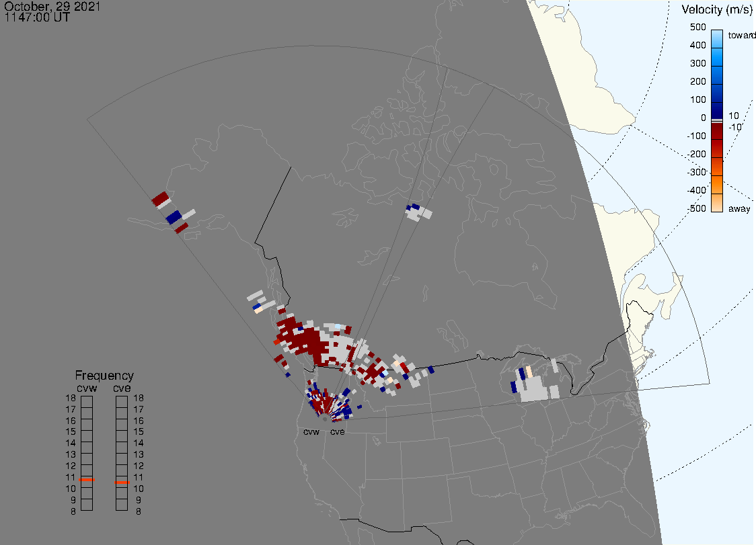Click the "away" label beside the colorbar

point(739,208)
